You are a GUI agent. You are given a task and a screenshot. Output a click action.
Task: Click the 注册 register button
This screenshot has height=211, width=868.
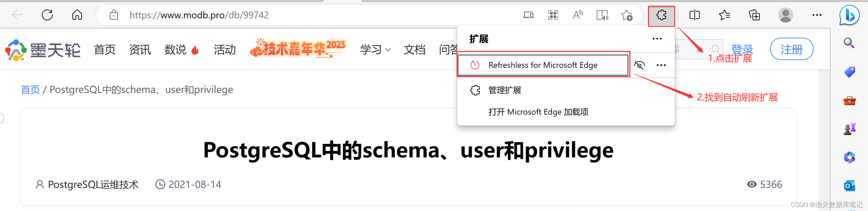tap(792, 50)
